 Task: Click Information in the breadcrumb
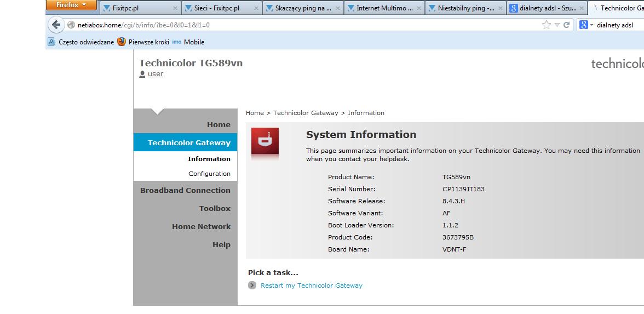coord(366,113)
